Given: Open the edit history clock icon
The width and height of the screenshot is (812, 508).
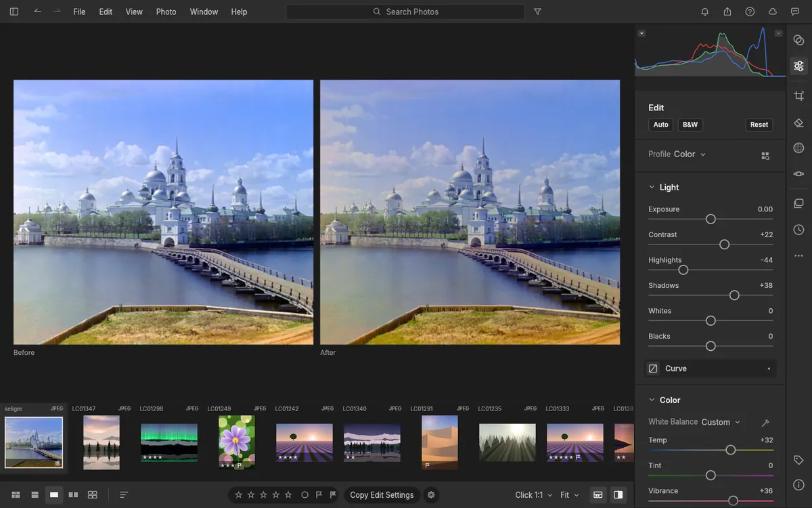Looking at the screenshot, I should pos(798,230).
